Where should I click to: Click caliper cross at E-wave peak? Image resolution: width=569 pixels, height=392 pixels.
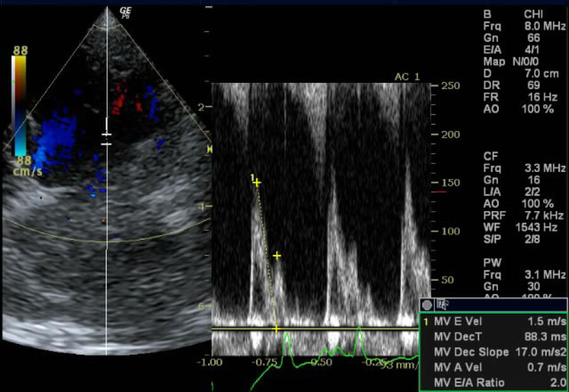pos(257,183)
